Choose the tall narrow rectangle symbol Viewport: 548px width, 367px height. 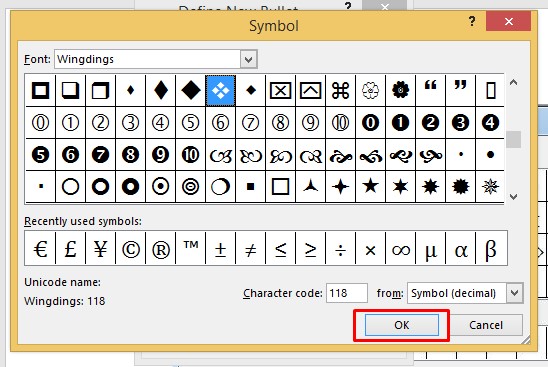click(x=490, y=91)
